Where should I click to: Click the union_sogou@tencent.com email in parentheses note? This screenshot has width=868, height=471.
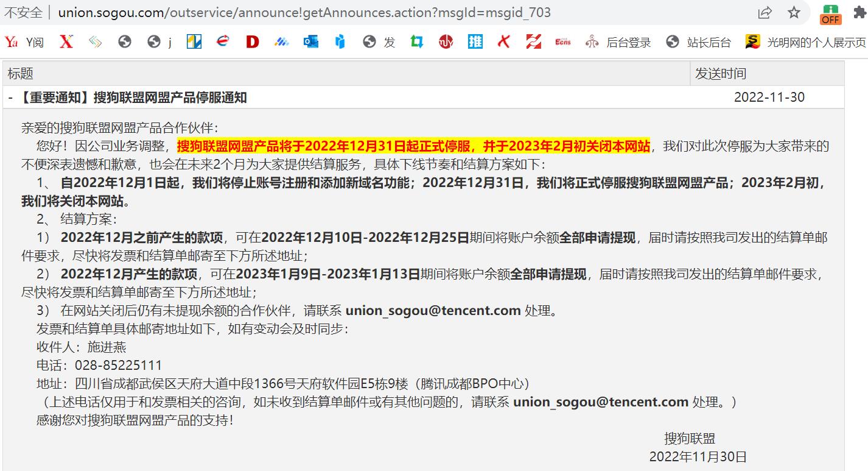click(601, 402)
